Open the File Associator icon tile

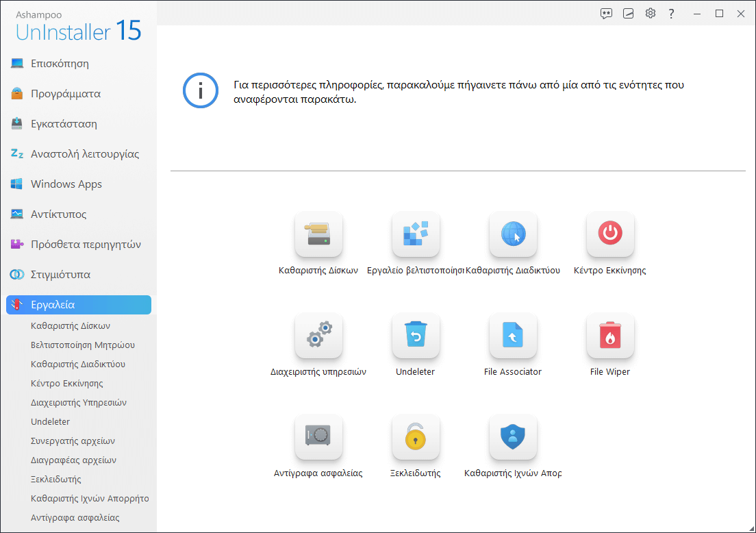(513, 336)
